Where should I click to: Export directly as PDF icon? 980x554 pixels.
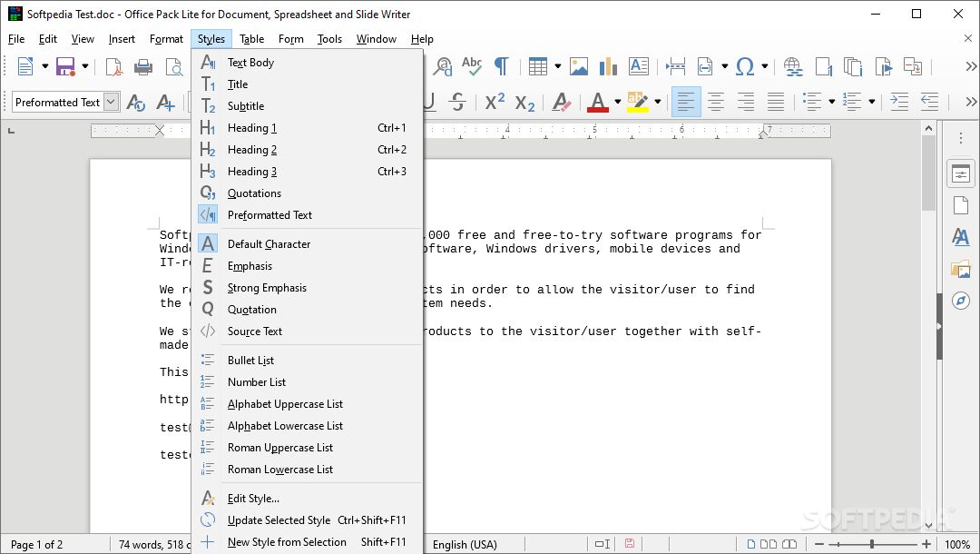pyautogui.click(x=113, y=66)
